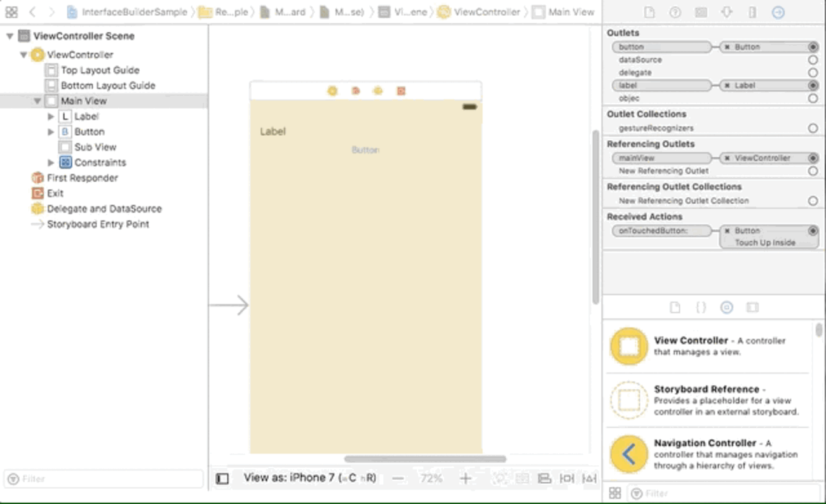Expand the Button item in outline
The width and height of the screenshot is (826, 504).
[51, 132]
